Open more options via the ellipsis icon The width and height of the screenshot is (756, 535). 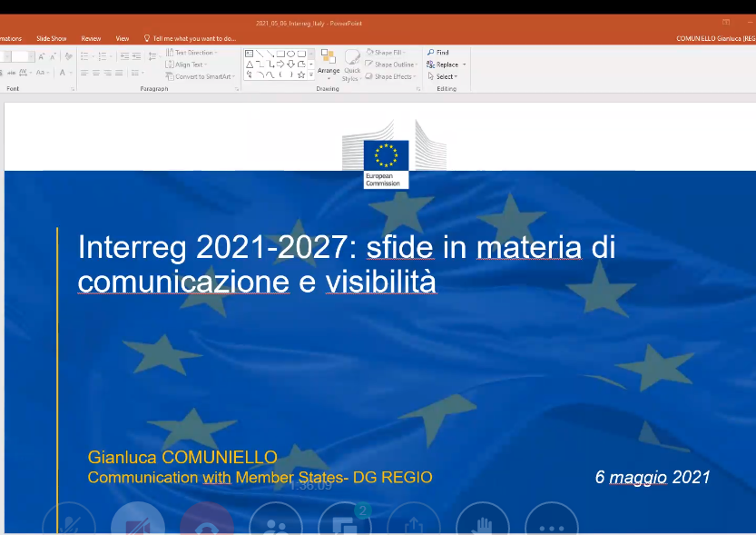coord(552,520)
